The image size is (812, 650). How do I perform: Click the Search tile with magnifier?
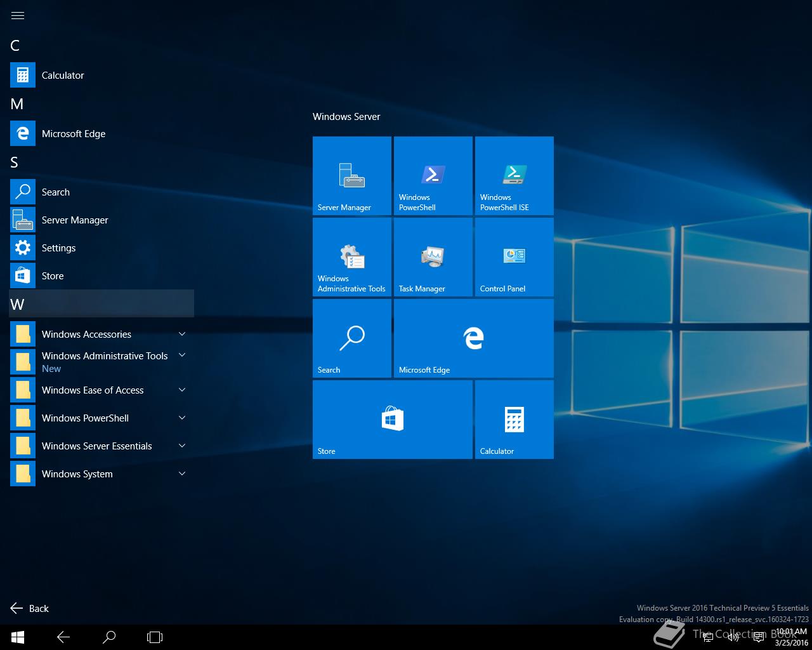(352, 338)
